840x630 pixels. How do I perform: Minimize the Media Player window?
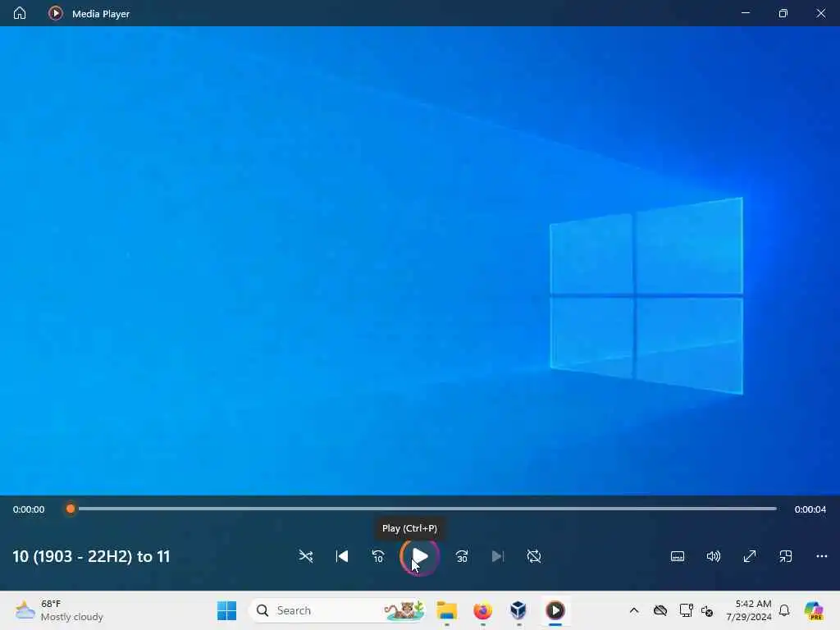745,13
